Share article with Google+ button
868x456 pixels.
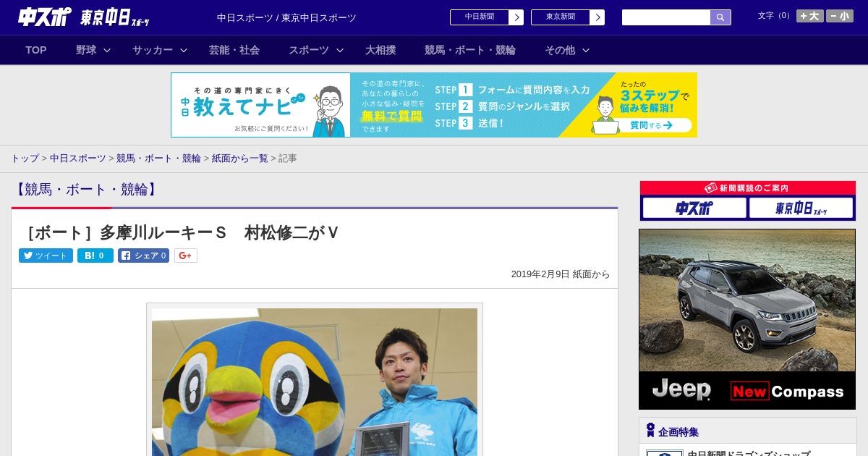point(185,256)
